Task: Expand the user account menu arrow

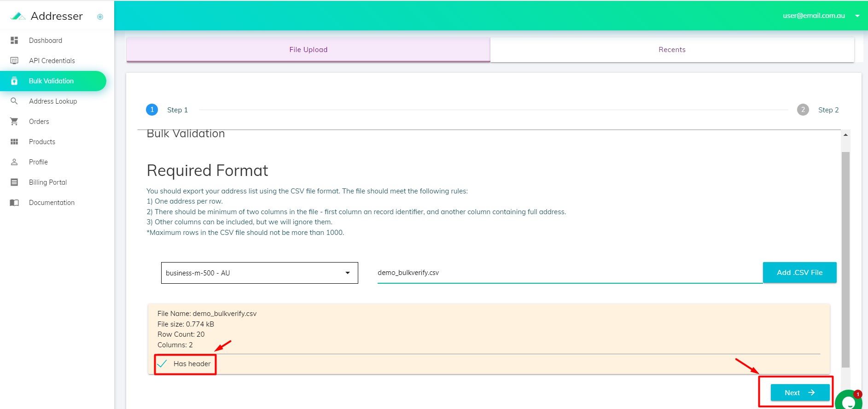Action: pyautogui.click(x=857, y=16)
